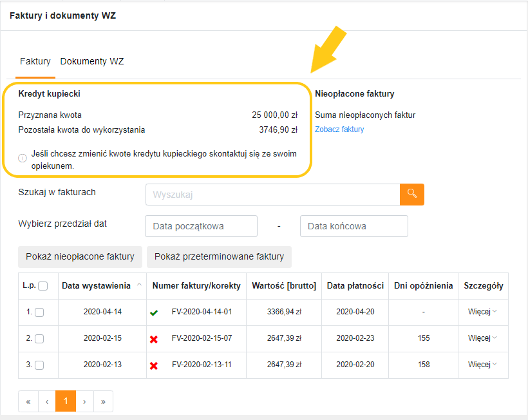Click green checkmark for FV-2020-04-14-01
Image resolution: width=528 pixels, height=420 pixels.
click(154, 313)
